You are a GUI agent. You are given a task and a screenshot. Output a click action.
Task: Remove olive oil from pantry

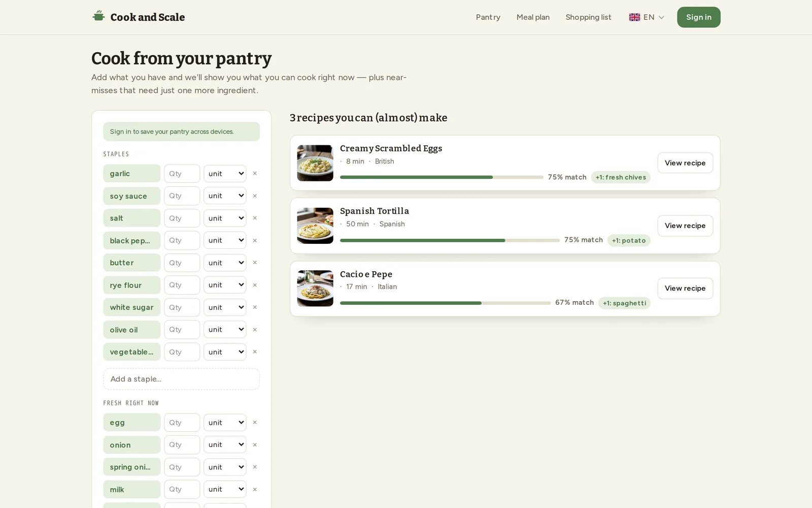255,330
